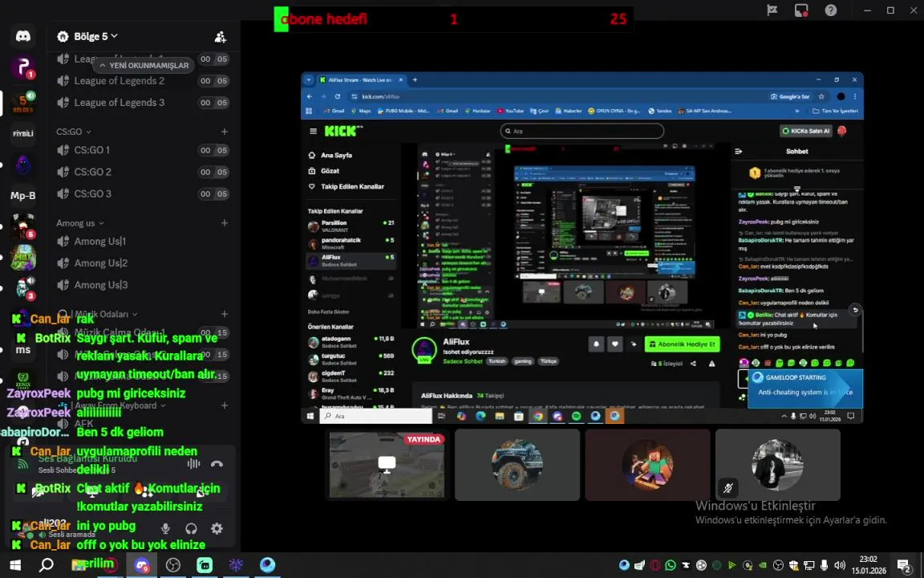Collapse the Away From Keyboard category
Viewport: 924px width, 578px height.
click(x=118, y=405)
